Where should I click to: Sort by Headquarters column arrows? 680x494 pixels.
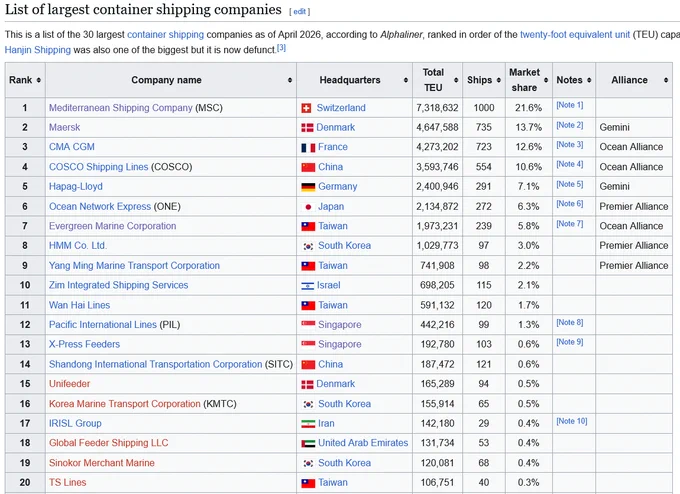pyautogui.click(x=405, y=80)
